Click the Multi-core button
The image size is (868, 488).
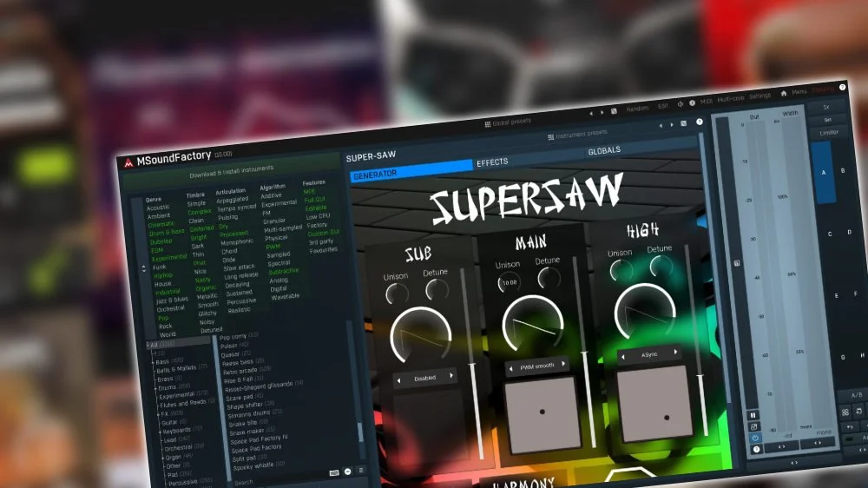click(x=731, y=99)
